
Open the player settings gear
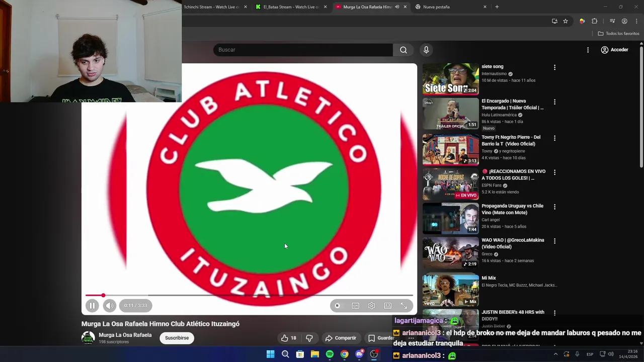[x=371, y=306]
